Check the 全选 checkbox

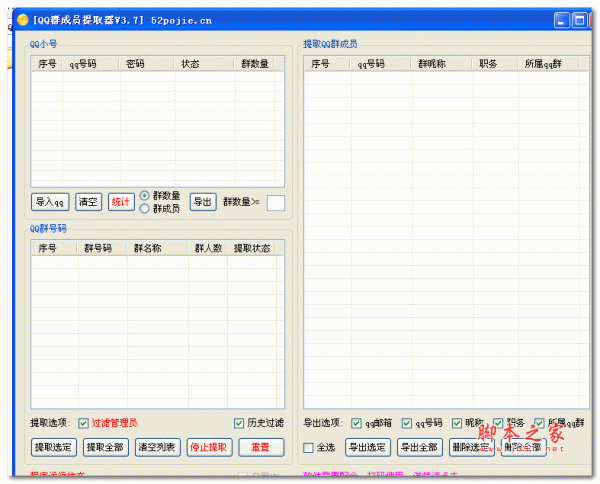tap(308, 448)
